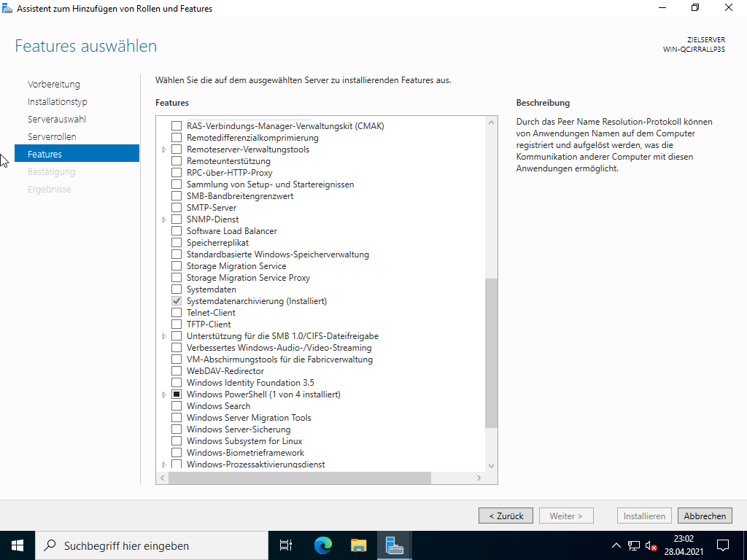Expand Windows-Prozessaktivierungsdienst node

[164, 464]
